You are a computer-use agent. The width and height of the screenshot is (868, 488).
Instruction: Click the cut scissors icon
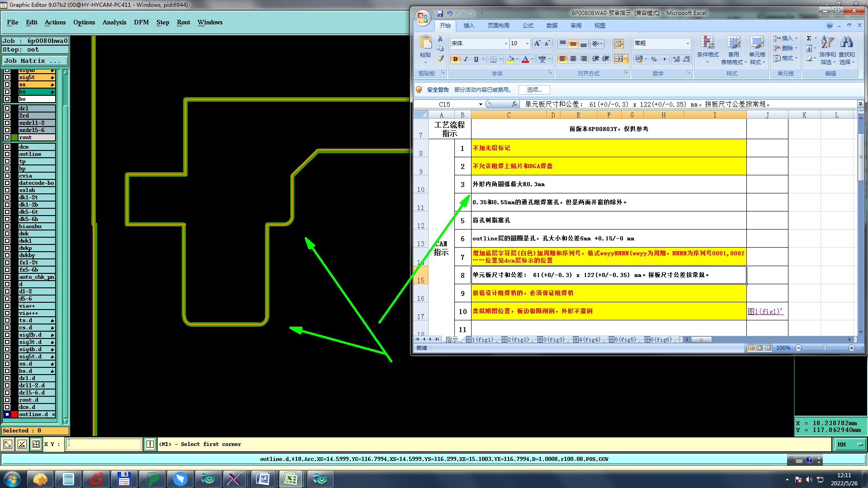(x=440, y=39)
